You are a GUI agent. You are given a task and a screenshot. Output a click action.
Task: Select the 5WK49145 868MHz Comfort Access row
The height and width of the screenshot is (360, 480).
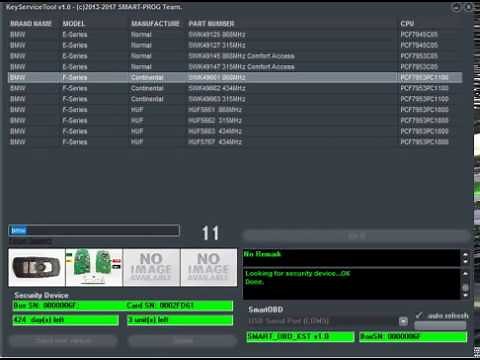click(235, 56)
